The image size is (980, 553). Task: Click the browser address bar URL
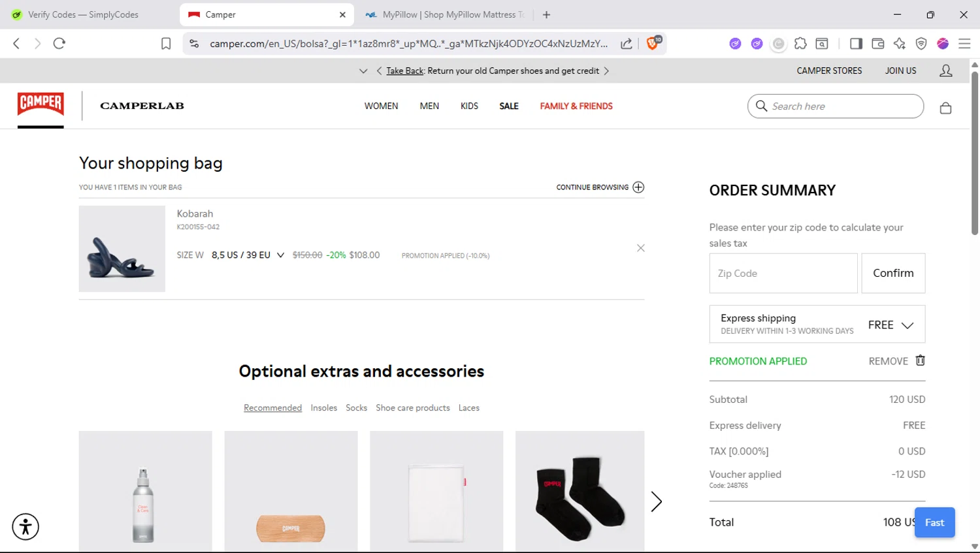coord(408,44)
